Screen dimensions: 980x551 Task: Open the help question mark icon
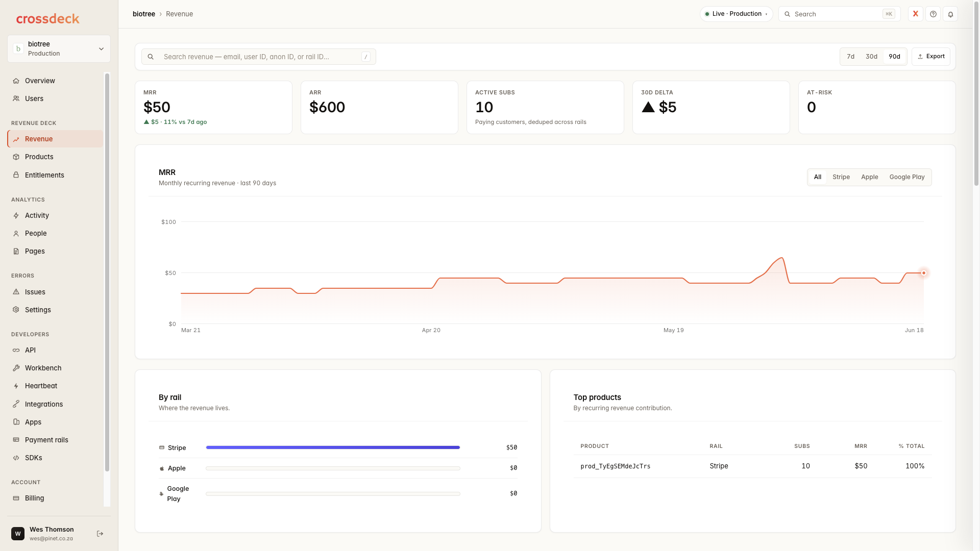coord(933,14)
